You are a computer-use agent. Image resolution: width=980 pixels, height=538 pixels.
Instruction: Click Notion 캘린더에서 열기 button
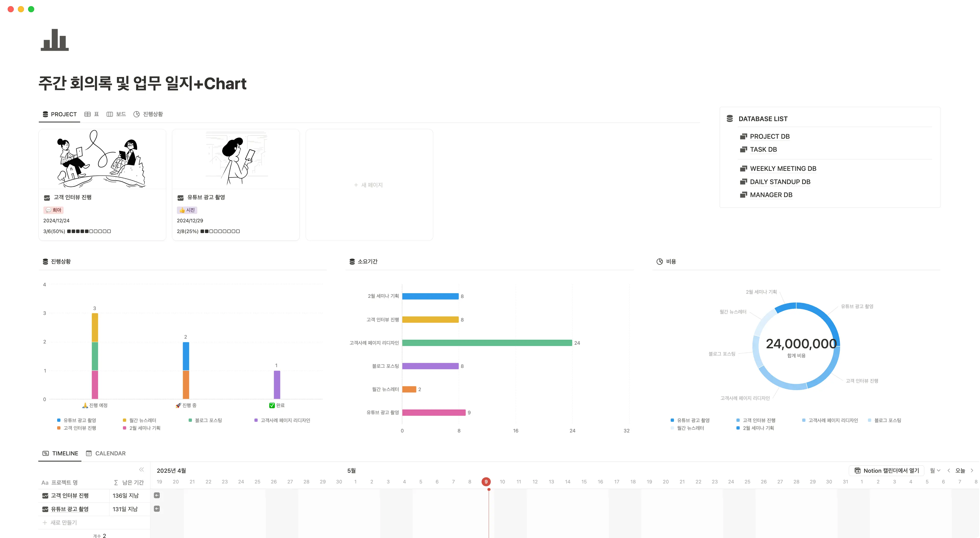(886, 471)
